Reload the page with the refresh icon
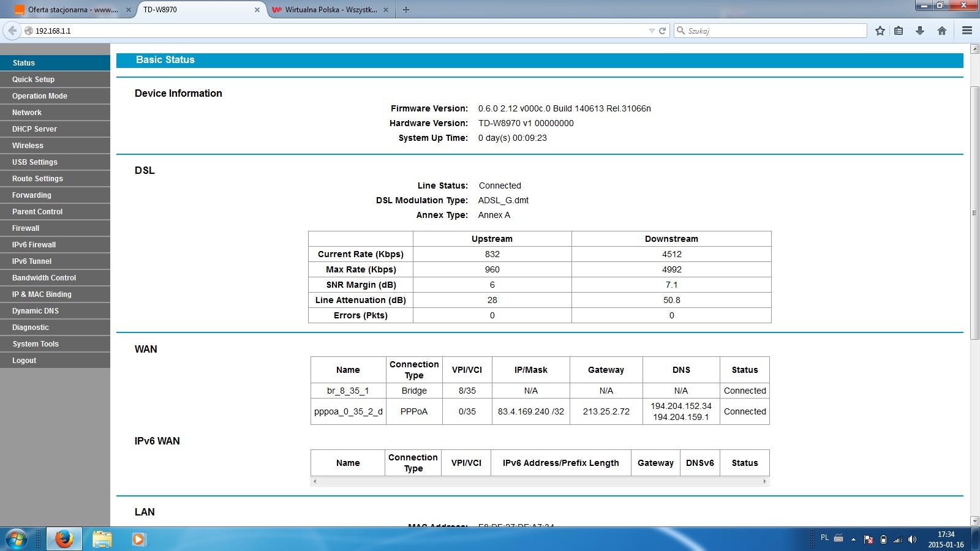Viewport: 980px width, 551px height. (x=662, y=31)
